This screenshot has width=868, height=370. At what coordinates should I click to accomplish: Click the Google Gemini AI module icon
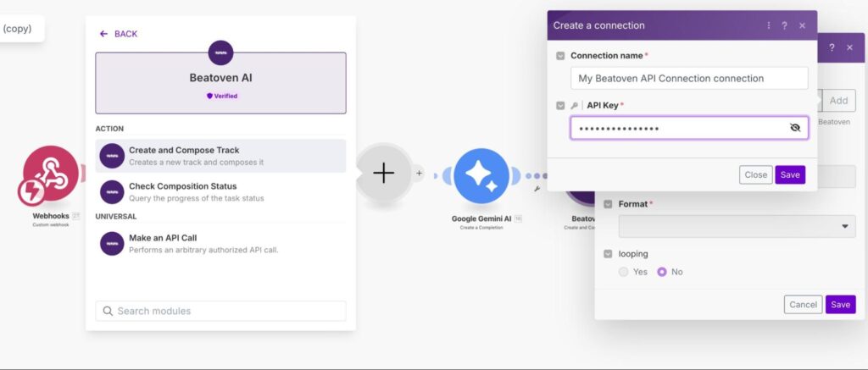(x=481, y=176)
